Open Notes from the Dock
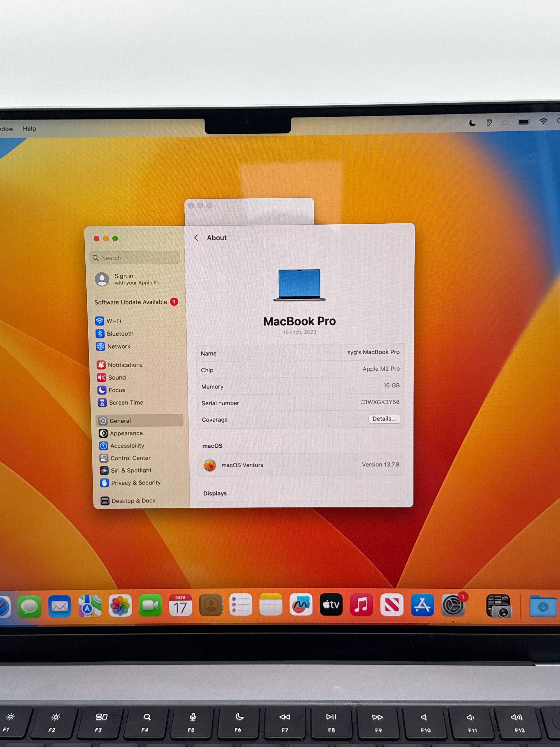The height and width of the screenshot is (747, 560). tap(271, 604)
